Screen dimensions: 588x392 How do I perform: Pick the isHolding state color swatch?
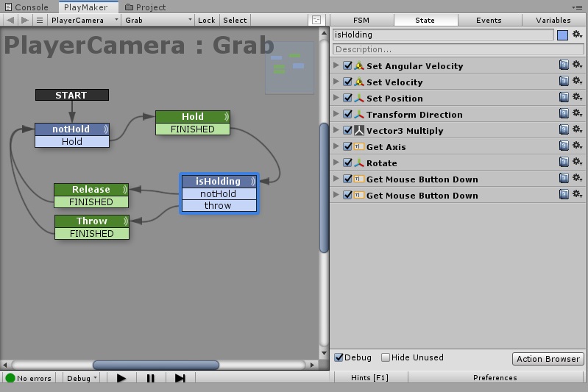[562, 35]
